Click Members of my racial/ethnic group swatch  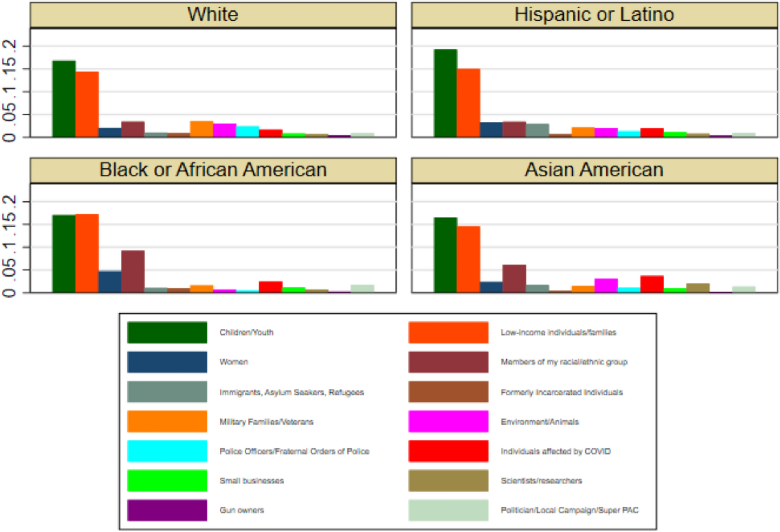(448, 362)
